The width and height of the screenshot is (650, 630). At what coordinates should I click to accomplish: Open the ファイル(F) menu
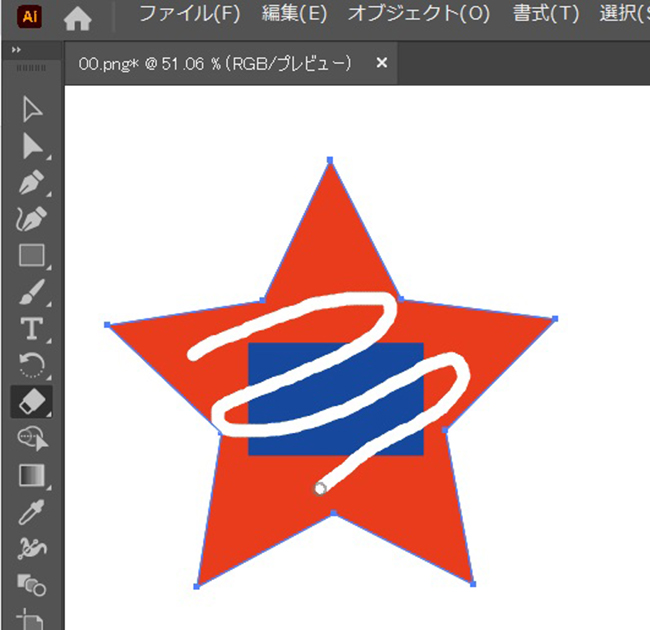coord(189,14)
